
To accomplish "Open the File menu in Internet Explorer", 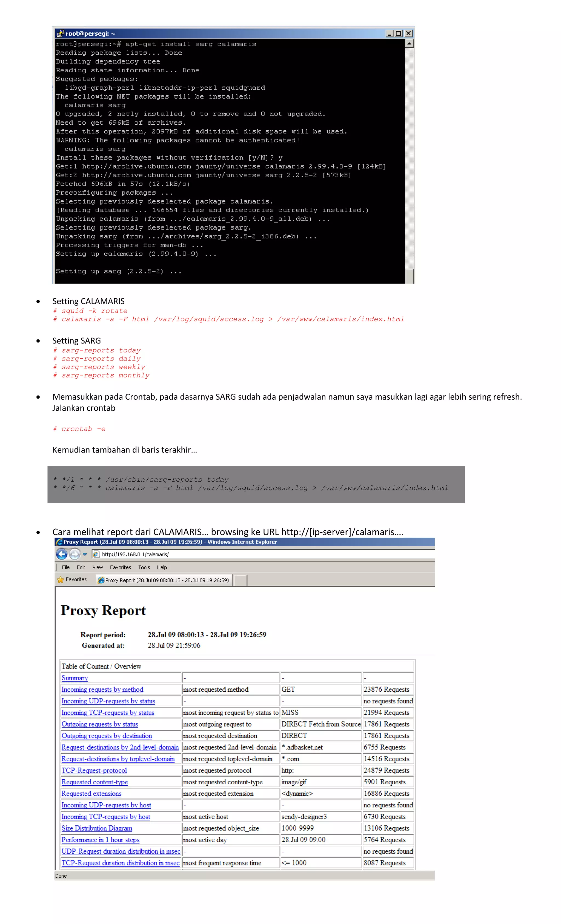I will point(66,567).
